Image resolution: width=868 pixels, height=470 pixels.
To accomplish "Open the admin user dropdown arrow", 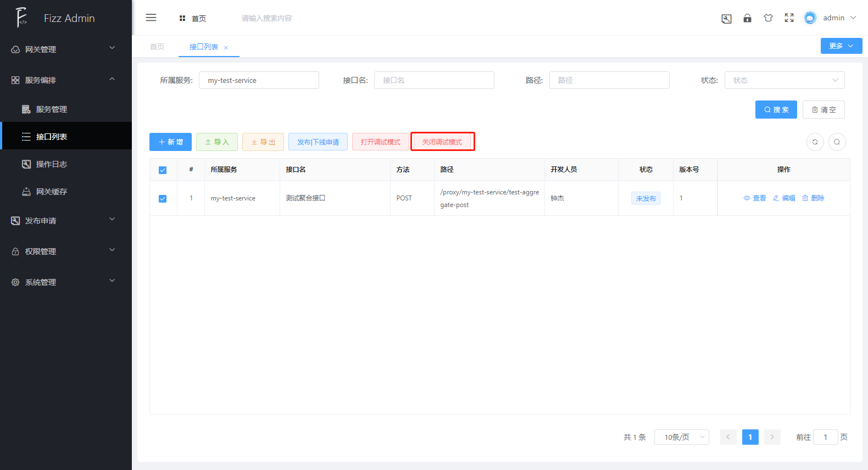I will point(853,18).
